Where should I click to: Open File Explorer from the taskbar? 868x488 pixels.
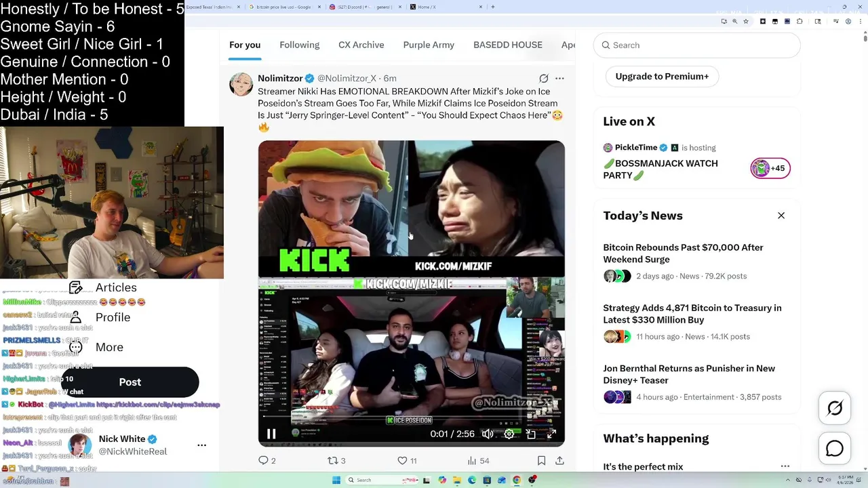pos(457,480)
